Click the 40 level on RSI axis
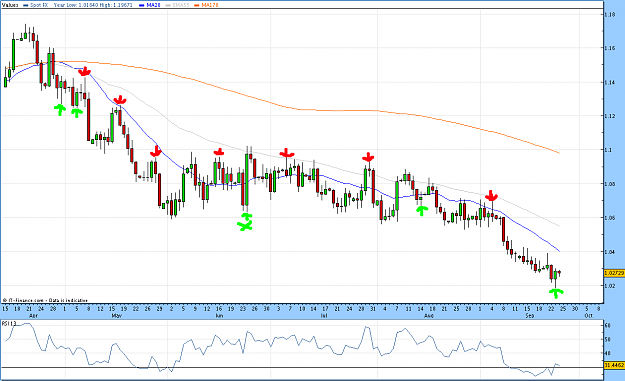This screenshot has height=381, width=625. pos(608,353)
